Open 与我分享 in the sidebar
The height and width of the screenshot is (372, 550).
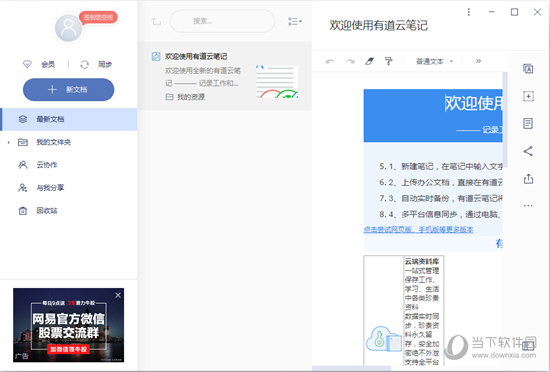pyautogui.click(x=69, y=188)
